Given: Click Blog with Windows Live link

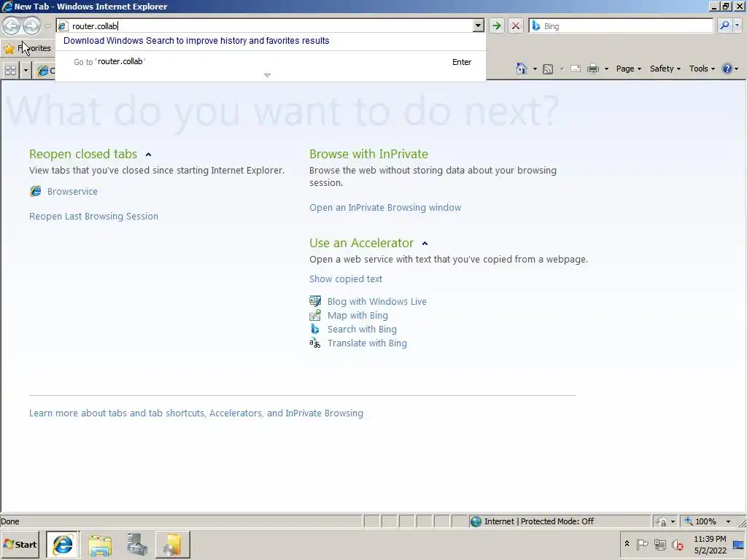Looking at the screenshot, I should [x=377, y=301].
